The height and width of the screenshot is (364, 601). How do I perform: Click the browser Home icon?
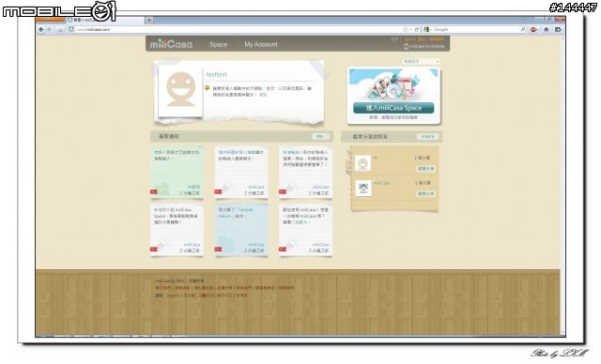click(x=547, y=29)
